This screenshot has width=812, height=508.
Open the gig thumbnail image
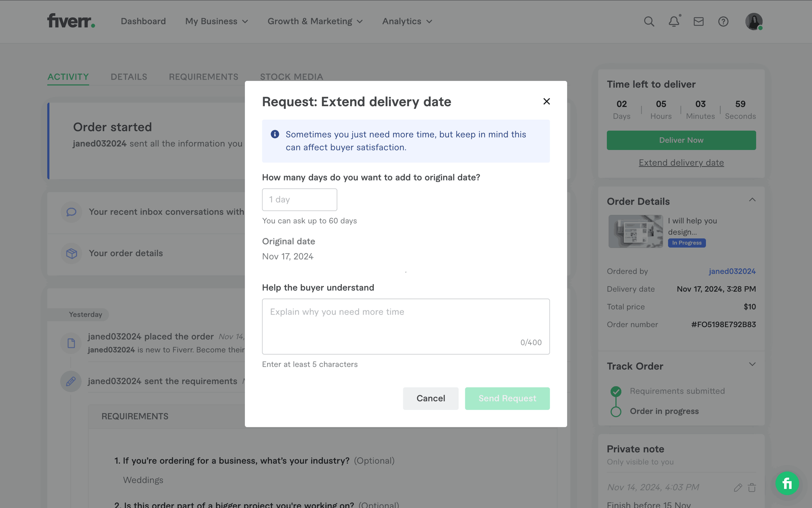635,232
